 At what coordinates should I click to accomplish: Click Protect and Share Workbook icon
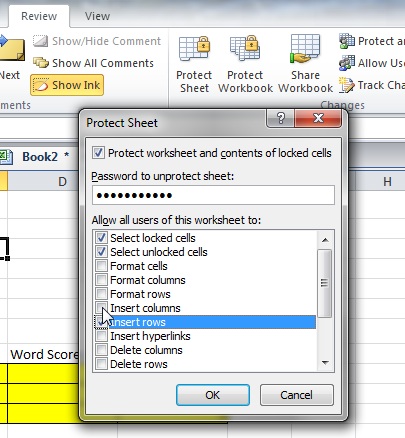click(347, 41)
